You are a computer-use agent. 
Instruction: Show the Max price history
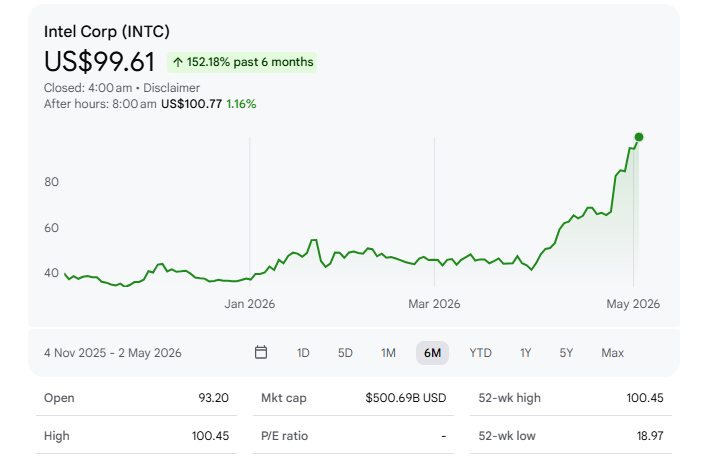point(613,353)
